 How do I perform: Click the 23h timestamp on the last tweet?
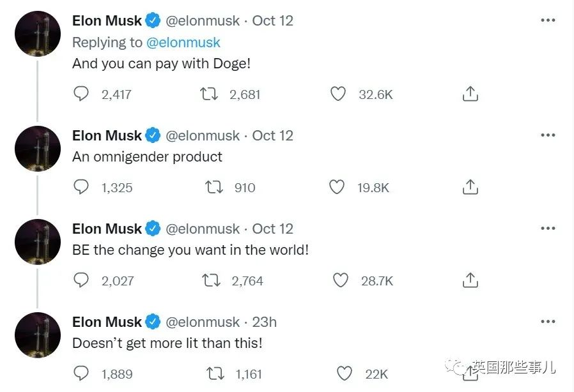(265, 322)
